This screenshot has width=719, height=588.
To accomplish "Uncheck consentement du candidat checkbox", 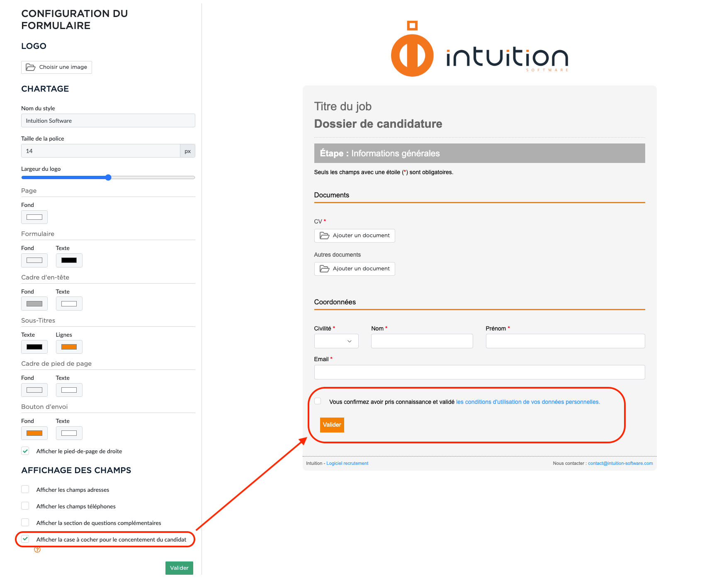I will (x=25, y=539).
